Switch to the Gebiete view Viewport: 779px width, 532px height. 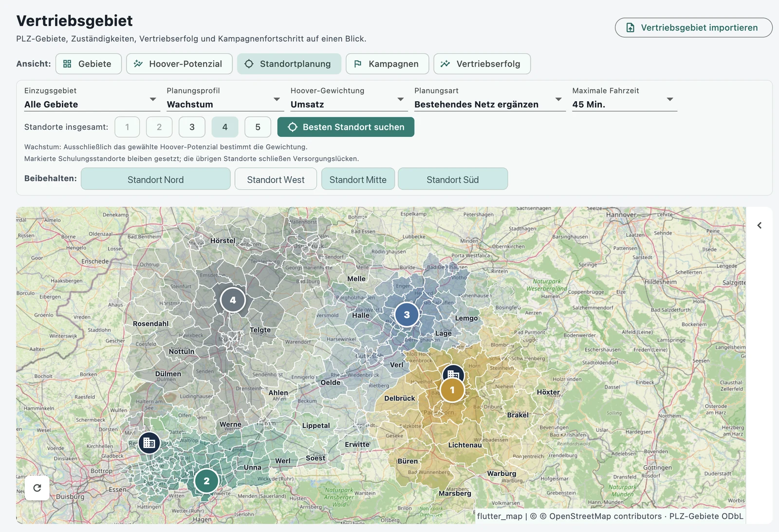tap(89, 64)
